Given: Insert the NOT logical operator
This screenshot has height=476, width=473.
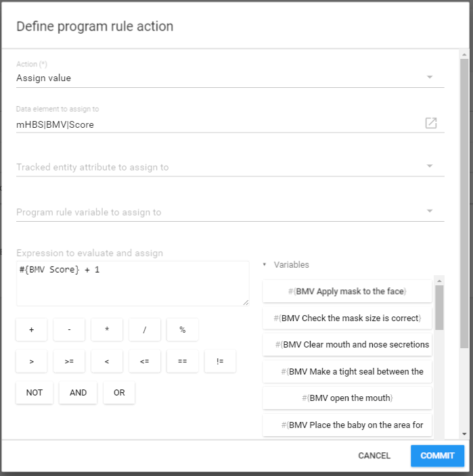Looking at the screenshot, I should (35, 392).
